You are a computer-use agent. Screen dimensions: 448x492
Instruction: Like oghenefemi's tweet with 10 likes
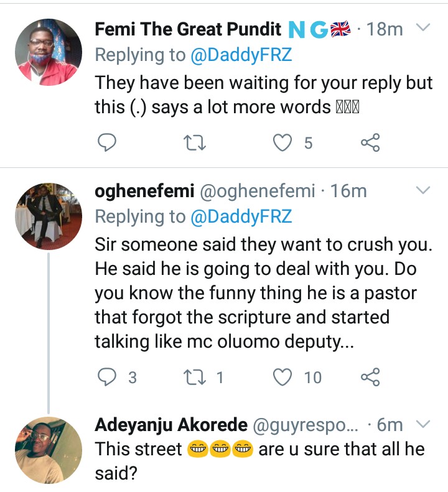[x=284, y=377]
